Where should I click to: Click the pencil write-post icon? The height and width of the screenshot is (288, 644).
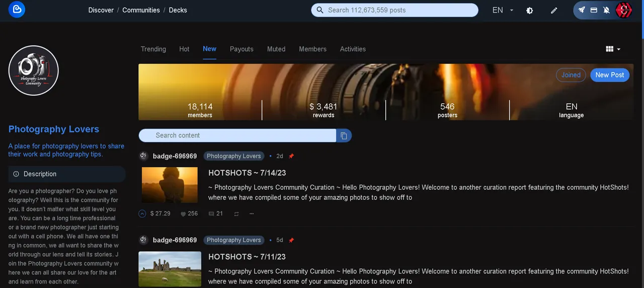point(554,10)
